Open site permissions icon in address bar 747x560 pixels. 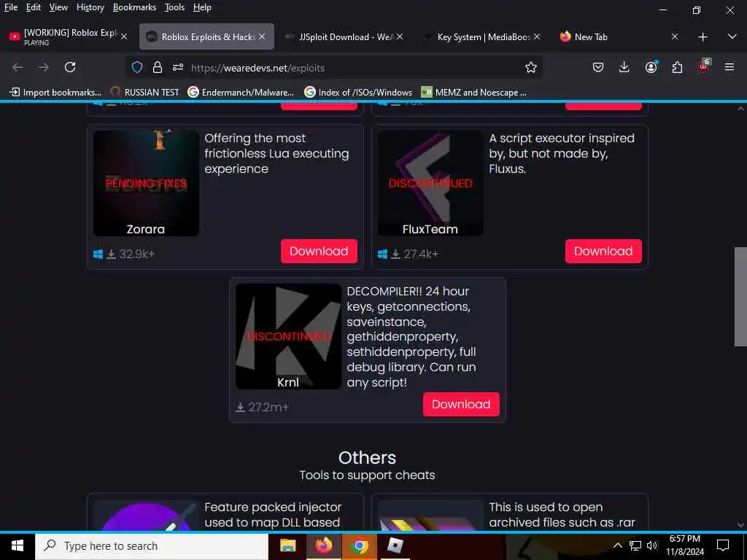(x=178, y=68)
